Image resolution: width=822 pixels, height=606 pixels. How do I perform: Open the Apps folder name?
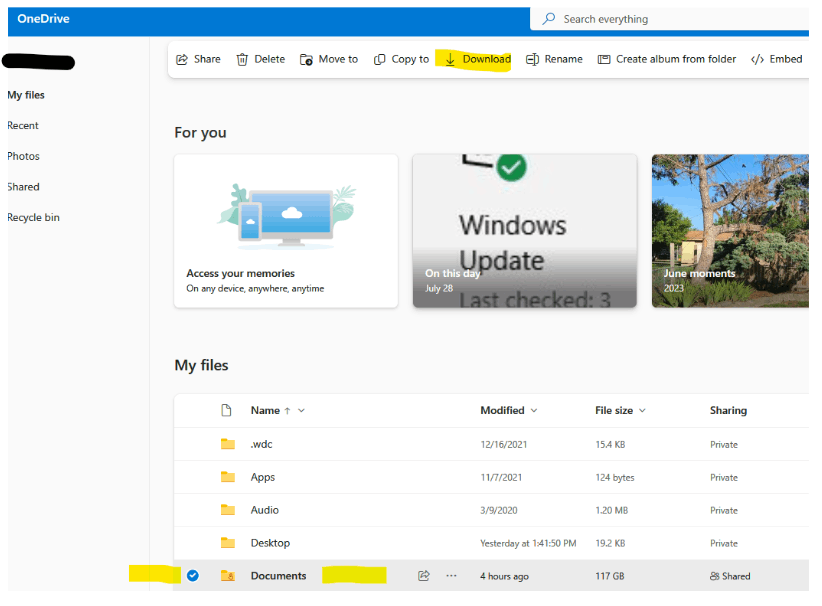click(263, 477)
